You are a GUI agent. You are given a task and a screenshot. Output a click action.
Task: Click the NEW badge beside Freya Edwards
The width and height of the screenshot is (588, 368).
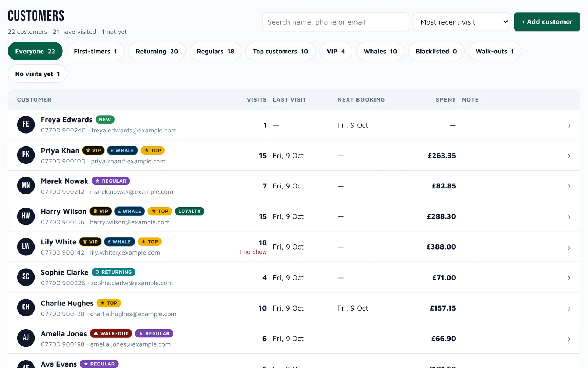(105, 120)
